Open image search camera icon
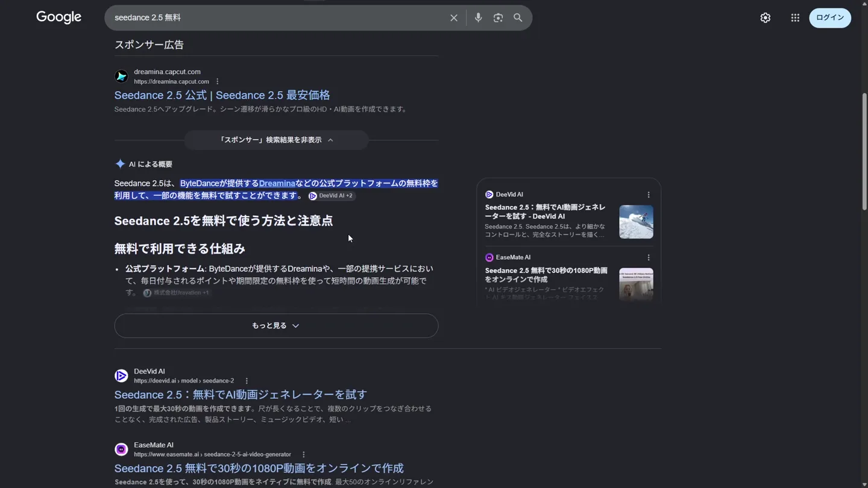 click(498, 18)
